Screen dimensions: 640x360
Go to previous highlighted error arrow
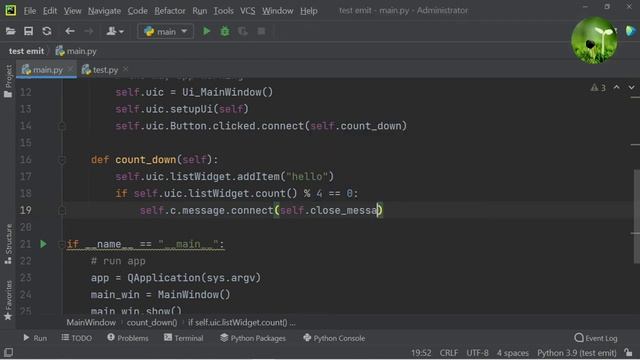[x=616, y=87]
